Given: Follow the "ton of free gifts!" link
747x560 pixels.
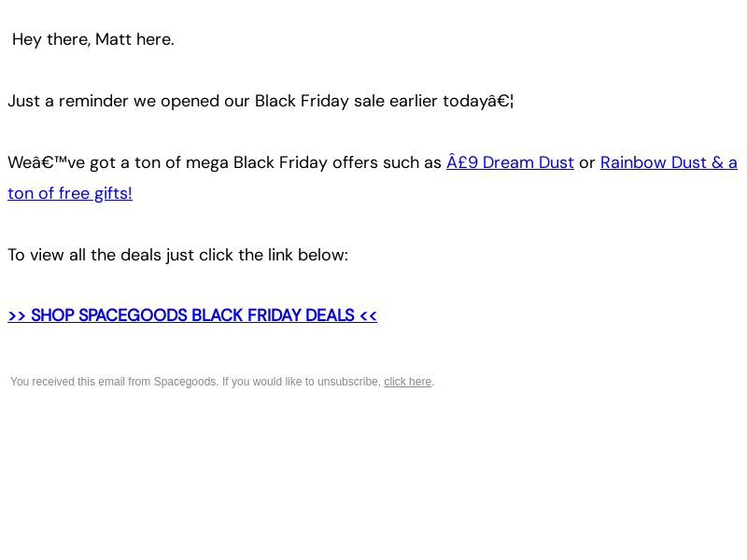Looking at the screenshot, I should click(70, 193).
